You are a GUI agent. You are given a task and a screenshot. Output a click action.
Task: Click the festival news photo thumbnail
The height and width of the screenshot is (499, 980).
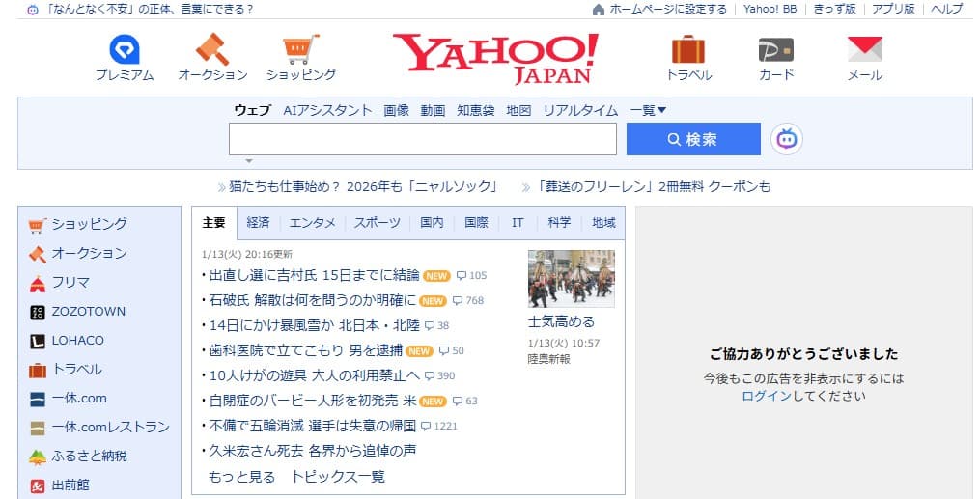click(x=572, y=279)
